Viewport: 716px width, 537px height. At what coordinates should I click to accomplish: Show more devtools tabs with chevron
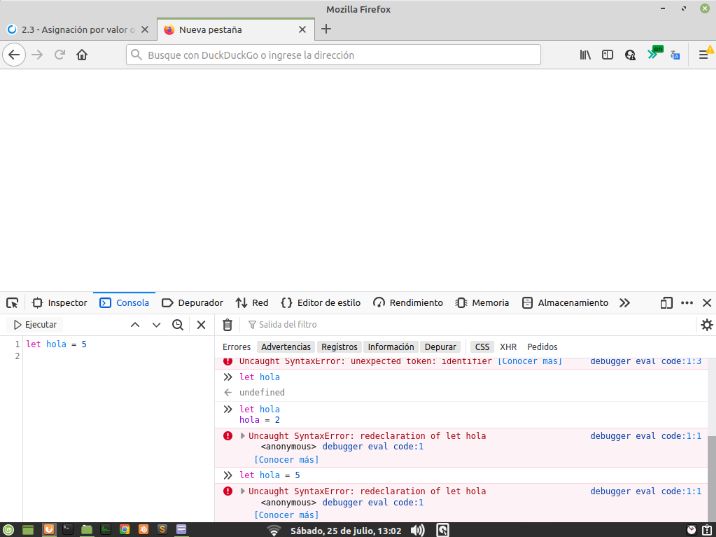[x=625, y=303]
